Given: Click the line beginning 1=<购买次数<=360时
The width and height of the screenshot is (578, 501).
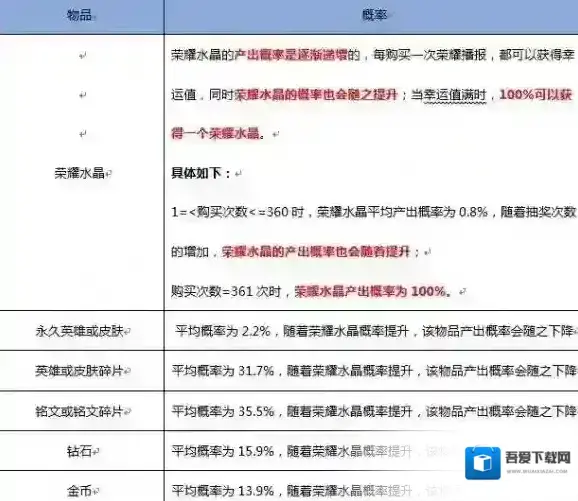Looking at the screenshot, I should pos(373,212).
